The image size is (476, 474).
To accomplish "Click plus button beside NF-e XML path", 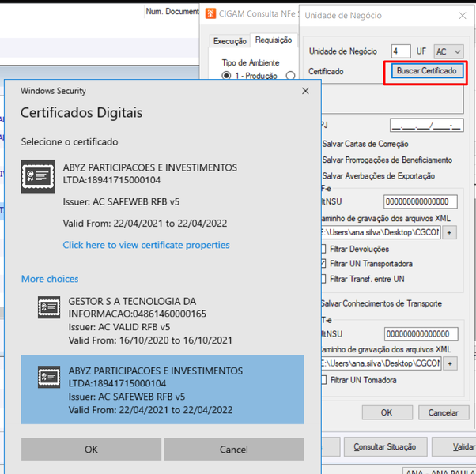I will pyautogui.click(x=449, y=232).
